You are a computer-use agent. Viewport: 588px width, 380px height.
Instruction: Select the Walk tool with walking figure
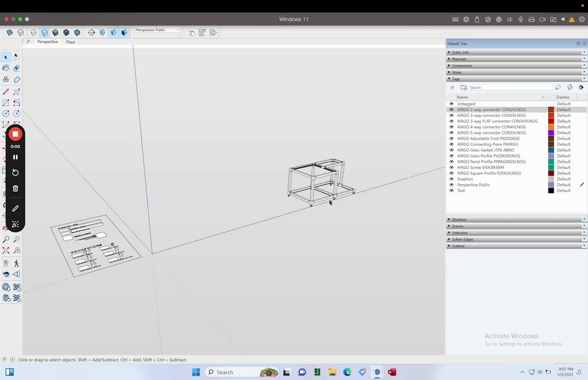click(x=17, y=263)
